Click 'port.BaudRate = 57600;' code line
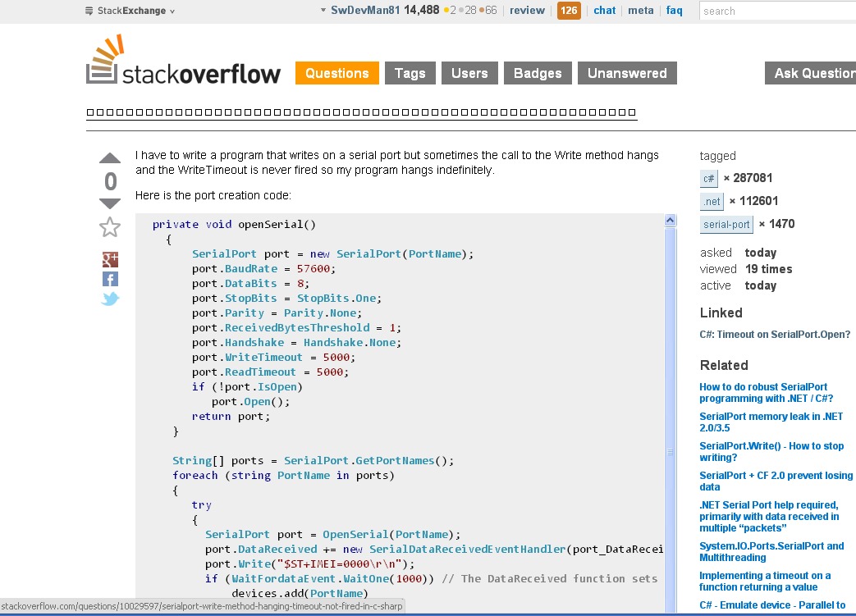This screenshot has height=616, width=856. 263,269
